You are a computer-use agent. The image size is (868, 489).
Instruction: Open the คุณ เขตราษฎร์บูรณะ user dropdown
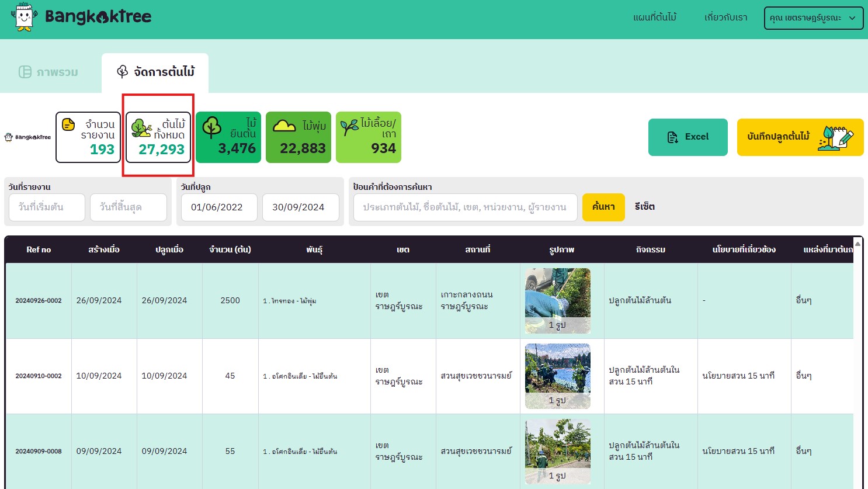[813, 18]
